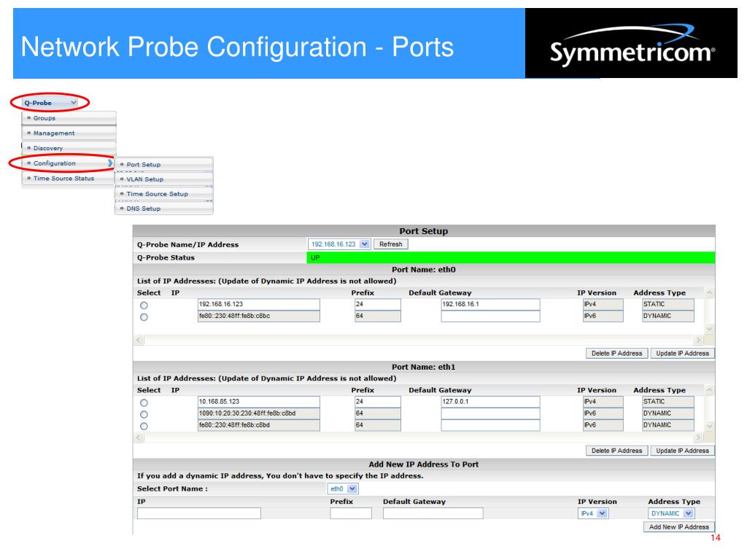747x560 pixels.
Task: Click the IP field showing fe80::230:48ff:fe8b:c8bd
Action: pyautogui.click(x=259, y=425)
